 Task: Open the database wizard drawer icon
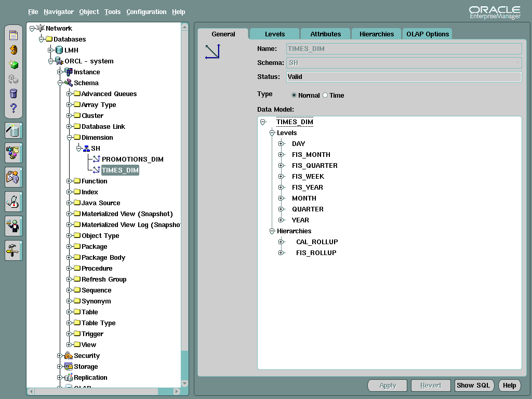pos(14,130)
